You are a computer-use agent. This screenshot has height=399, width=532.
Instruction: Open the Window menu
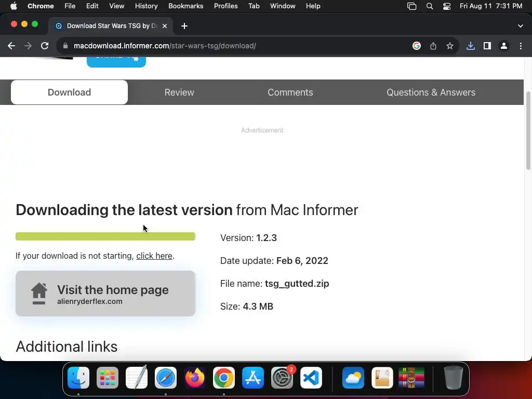pyautogui.click(x=283, y=6)
